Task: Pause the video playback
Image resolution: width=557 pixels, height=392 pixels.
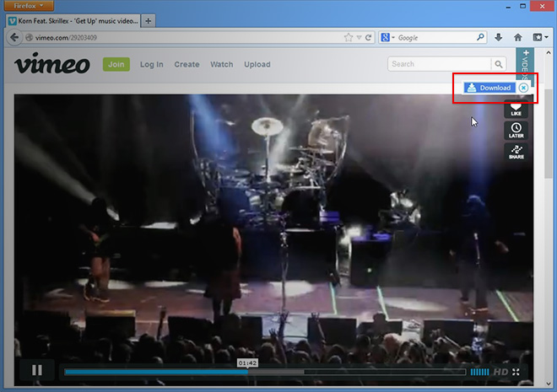Action: pos(37,370)
